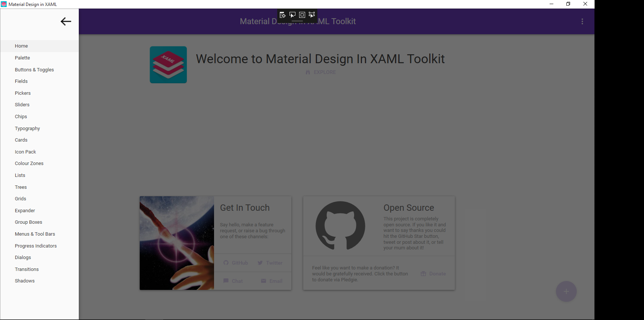Open the Lists page
644x320 pixels.
(x=39, y=175)
